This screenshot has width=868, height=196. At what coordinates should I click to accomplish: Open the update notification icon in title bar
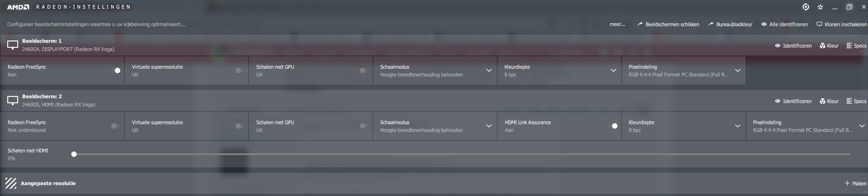point(806,7)
